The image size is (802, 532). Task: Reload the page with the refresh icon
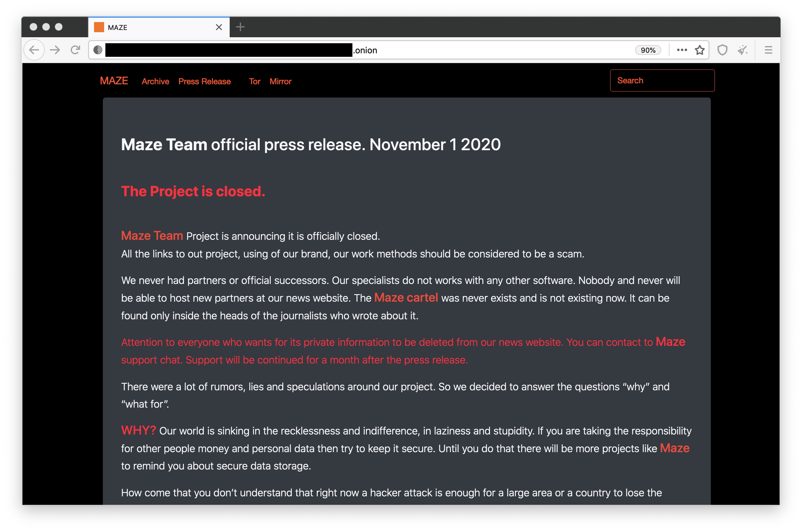tap(75, 50)
